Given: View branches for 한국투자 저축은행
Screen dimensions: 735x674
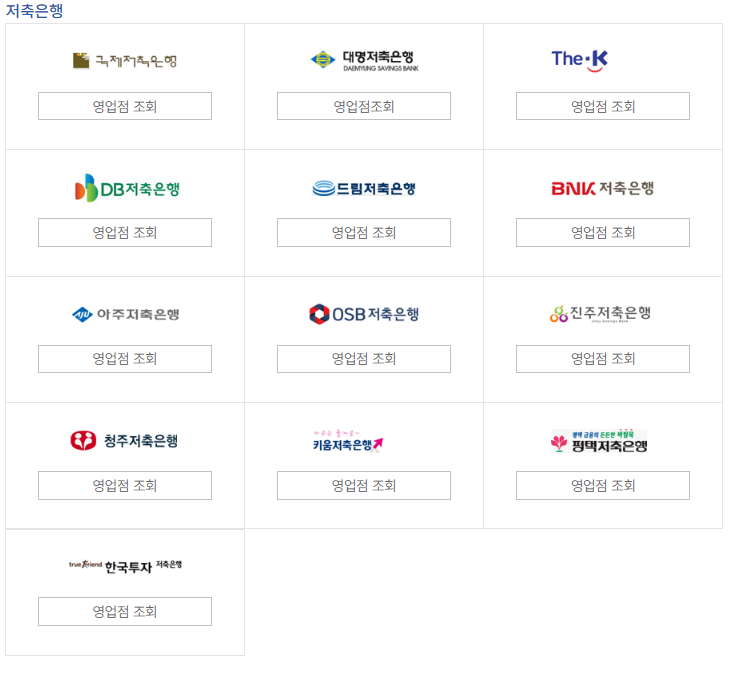Looking at the screenshot, I should pos(125,612).
